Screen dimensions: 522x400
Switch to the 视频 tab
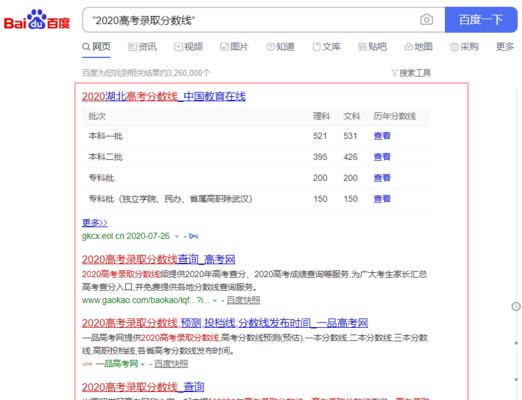pos(188,47)
